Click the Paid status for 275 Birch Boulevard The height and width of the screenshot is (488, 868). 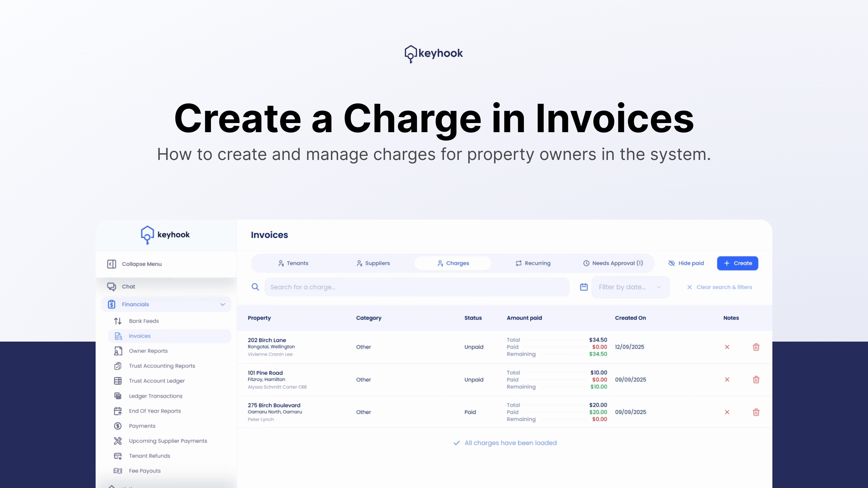(x=470, y=412)
